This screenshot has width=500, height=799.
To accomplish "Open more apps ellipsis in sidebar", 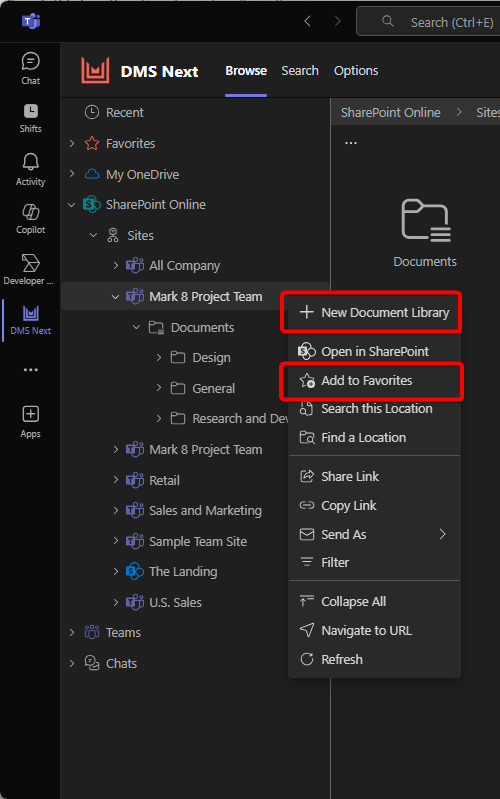I will [x=31, y=369].
